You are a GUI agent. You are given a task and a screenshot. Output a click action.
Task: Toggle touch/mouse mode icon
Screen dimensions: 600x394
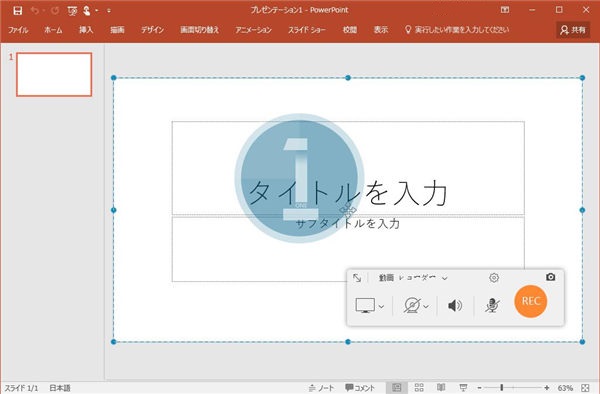pos(86,11)
